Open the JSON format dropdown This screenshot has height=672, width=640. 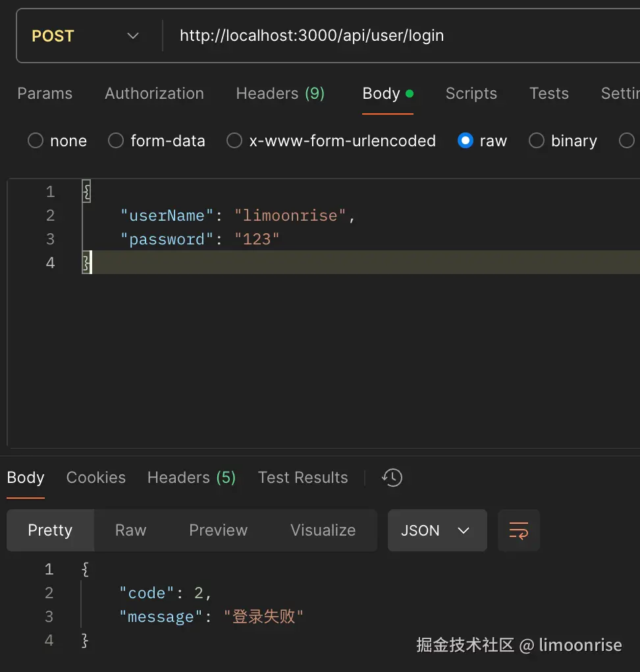437,530
